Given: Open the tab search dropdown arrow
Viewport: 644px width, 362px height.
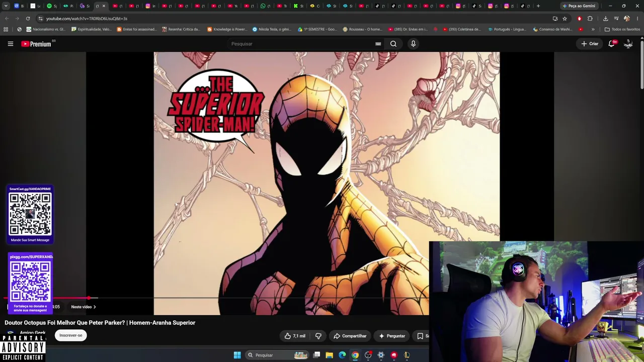Looking at the screenshot, I should point(6,6).
